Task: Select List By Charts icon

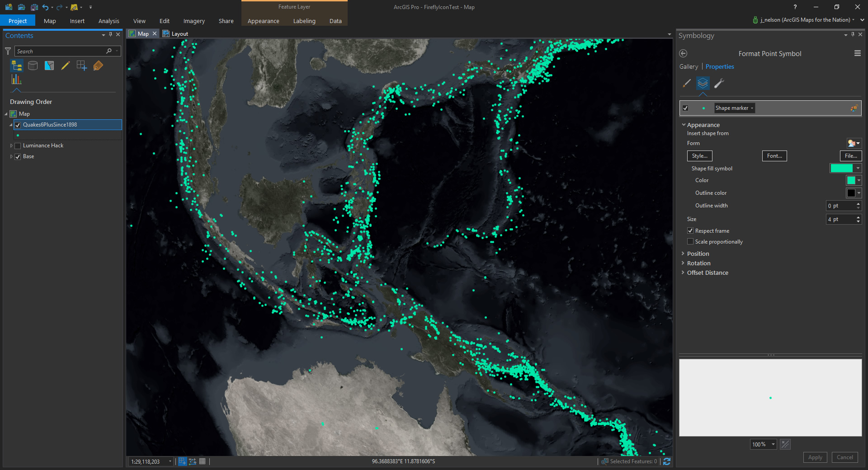Action: (x=16, y=80)
